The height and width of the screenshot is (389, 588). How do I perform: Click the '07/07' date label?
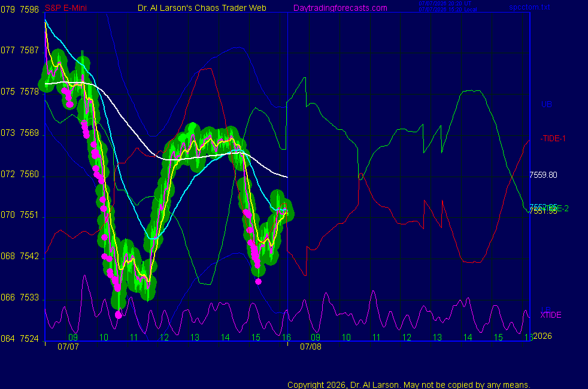68,347
